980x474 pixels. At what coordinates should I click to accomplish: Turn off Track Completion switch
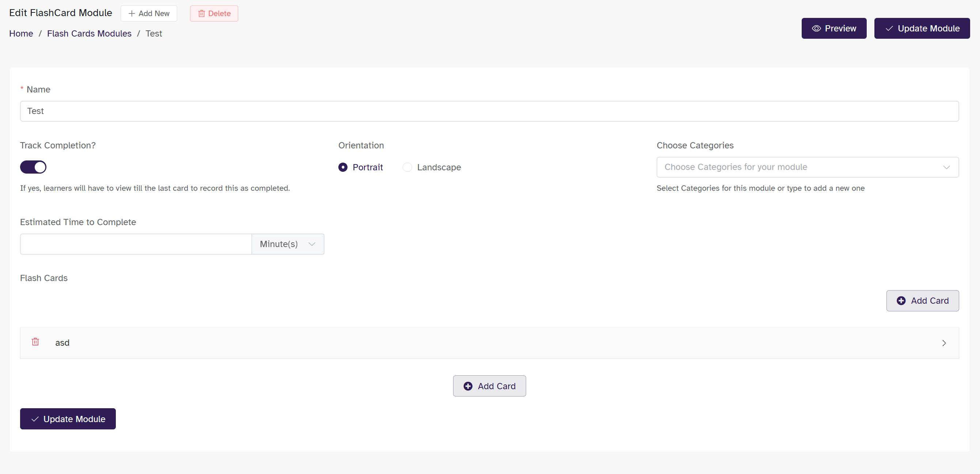[x=33, y=167]
